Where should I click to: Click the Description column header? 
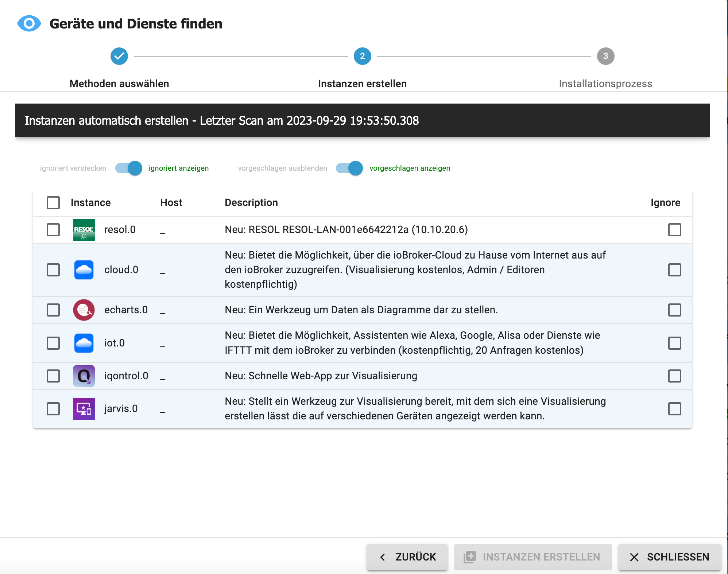tap(251, 202)
